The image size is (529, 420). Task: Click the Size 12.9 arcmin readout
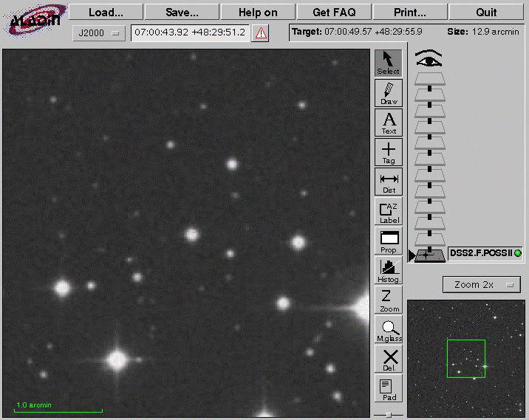pos(483,32)
